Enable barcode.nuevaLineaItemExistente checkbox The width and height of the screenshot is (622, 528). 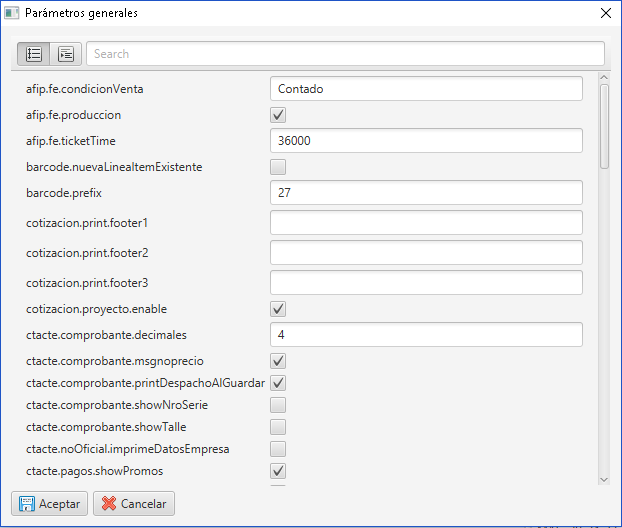pyautogui.click(x=278, y=167)
